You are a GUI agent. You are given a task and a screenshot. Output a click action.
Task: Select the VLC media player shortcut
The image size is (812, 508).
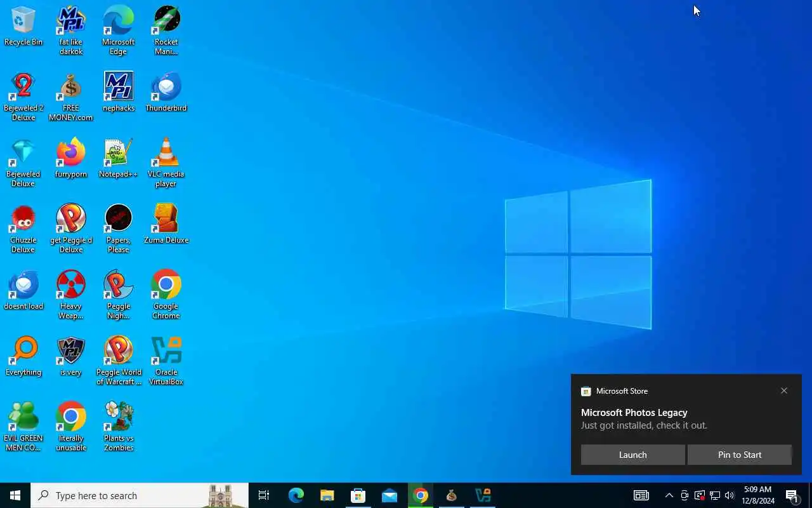(166, 163)
